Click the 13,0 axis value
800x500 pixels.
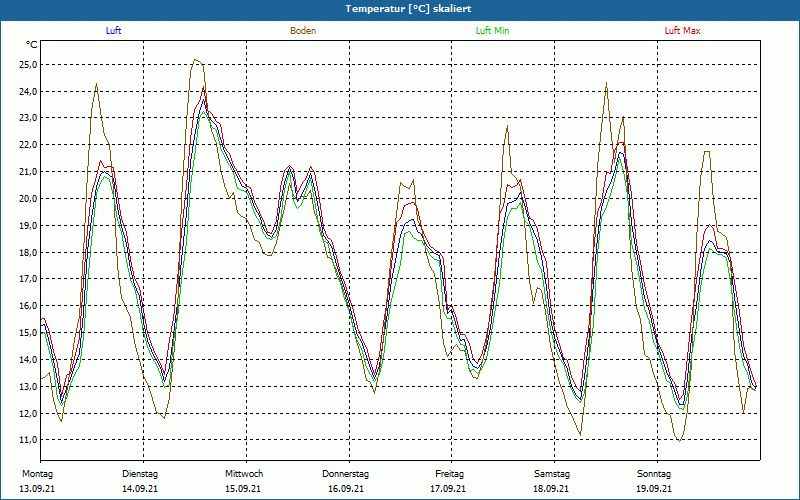pos(28,386)
